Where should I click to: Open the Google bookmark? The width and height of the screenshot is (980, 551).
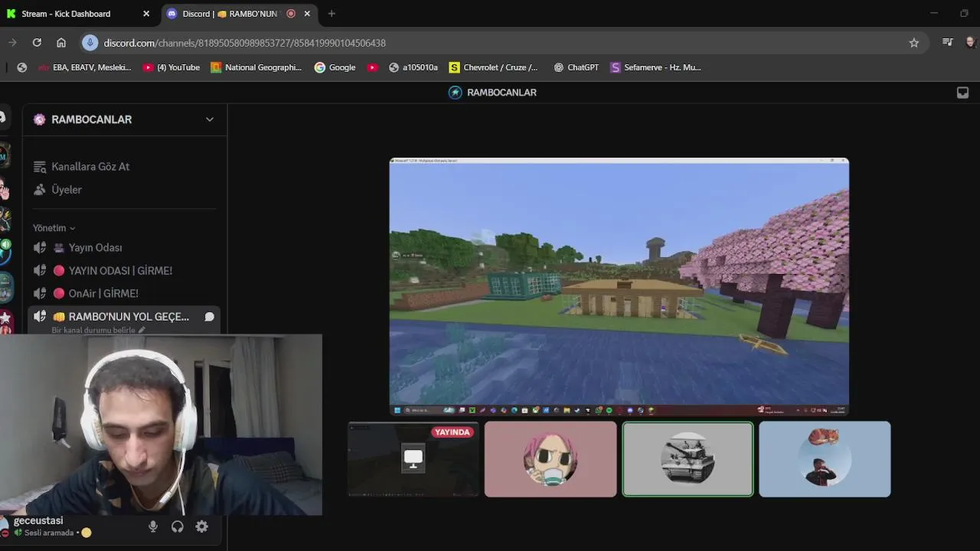[335, 67]
